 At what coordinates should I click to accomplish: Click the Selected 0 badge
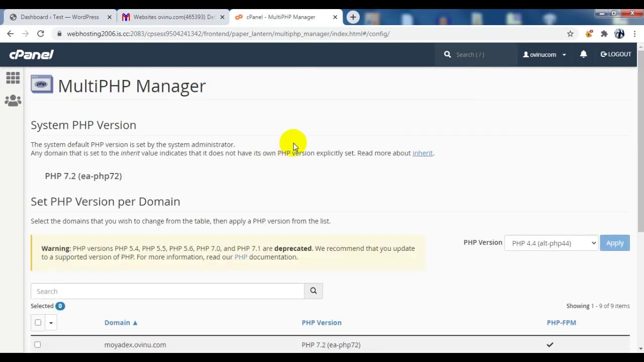[60, 306]
